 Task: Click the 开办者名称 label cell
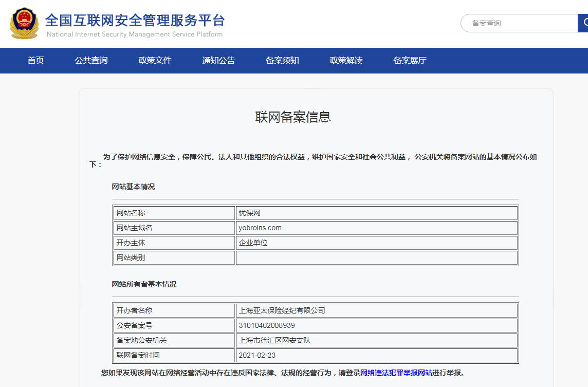(x=174, y=310)
